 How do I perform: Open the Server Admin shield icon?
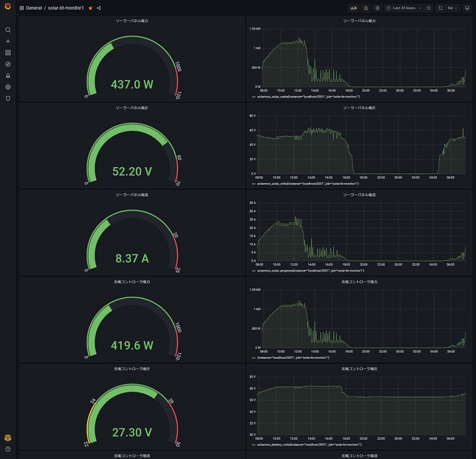coord(8,99)
